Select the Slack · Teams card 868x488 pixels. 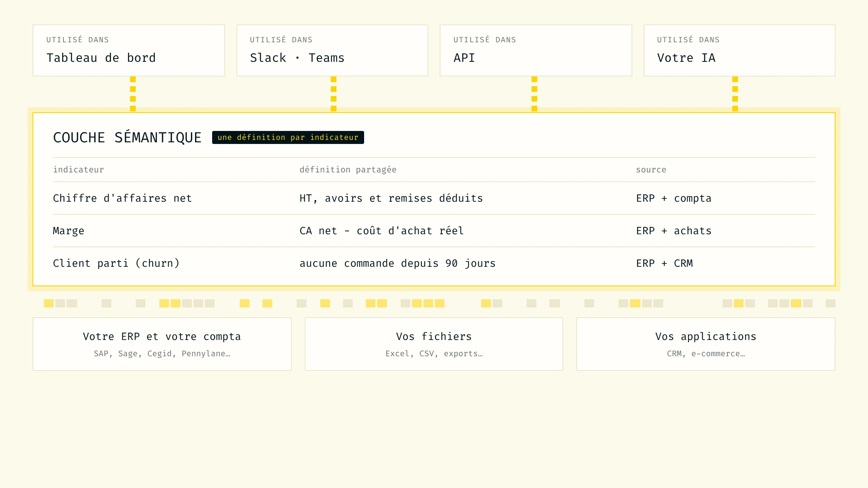[x=332, y=50]
